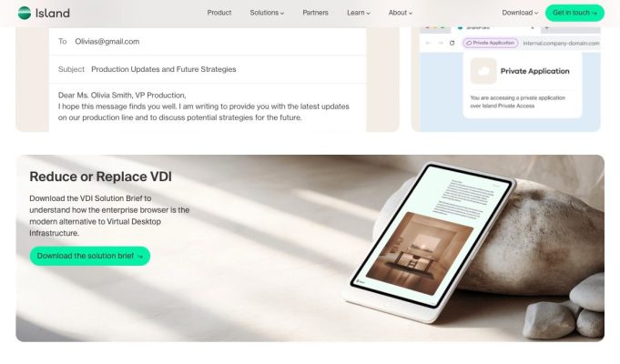
Task: Click the new tab plus icon
Action: (547, 28)
